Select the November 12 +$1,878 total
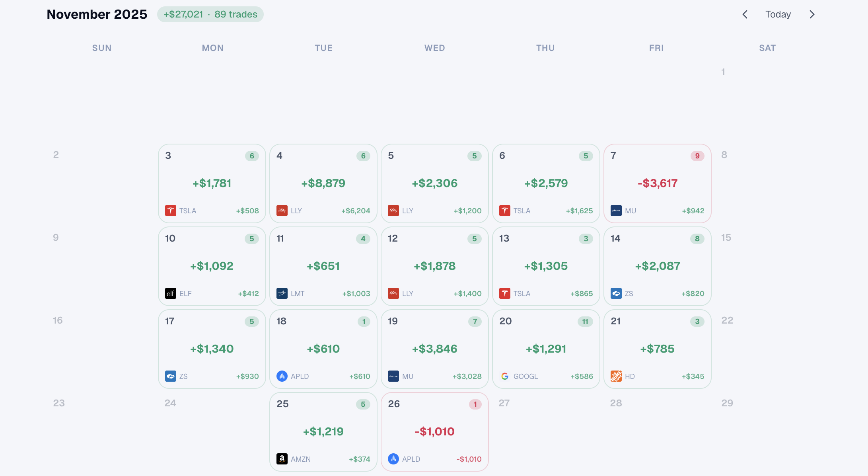 coord(435,266)
